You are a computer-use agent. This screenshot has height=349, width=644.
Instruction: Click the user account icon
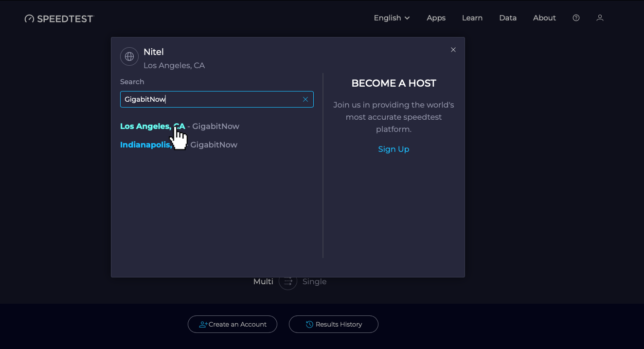600,18
